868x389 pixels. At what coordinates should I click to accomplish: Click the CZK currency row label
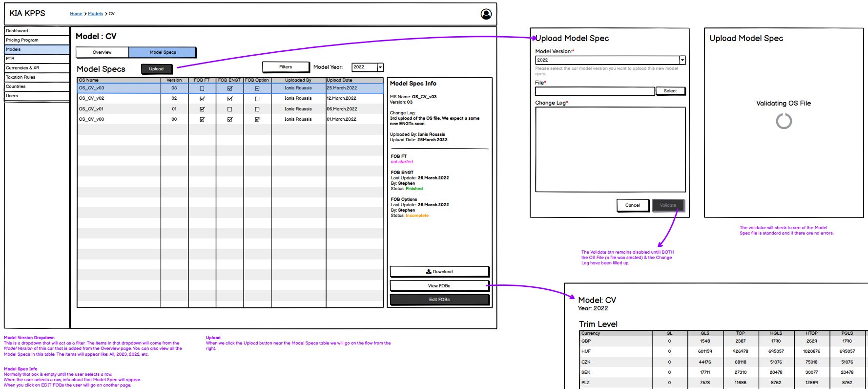586,362
